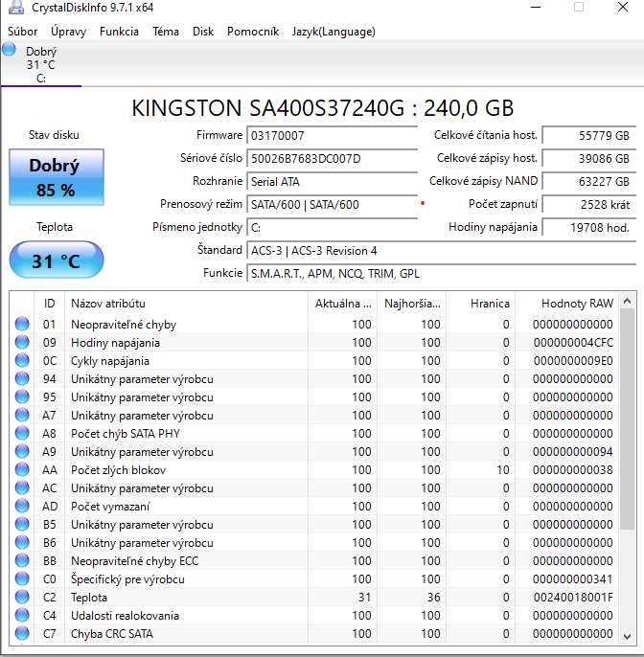644x657 pixels.
Task: Click the Hodiny napájania value 19708 hod.
Action: coord(588,228)
